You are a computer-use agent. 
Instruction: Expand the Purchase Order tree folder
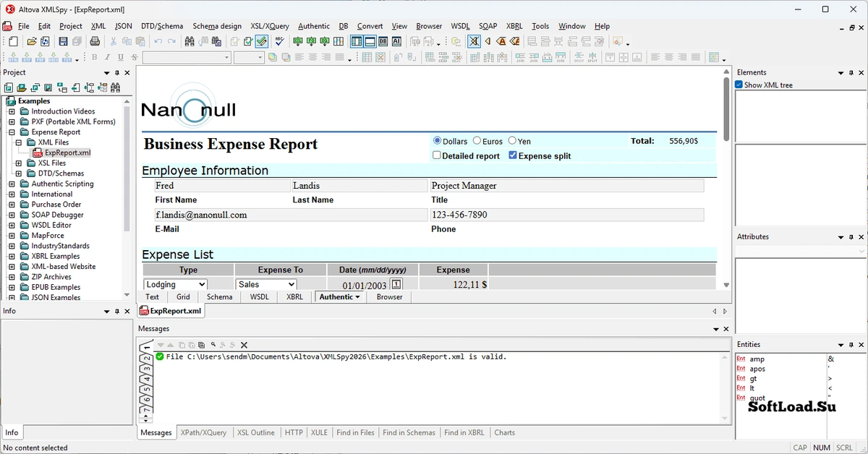click(x=12, y=205)
